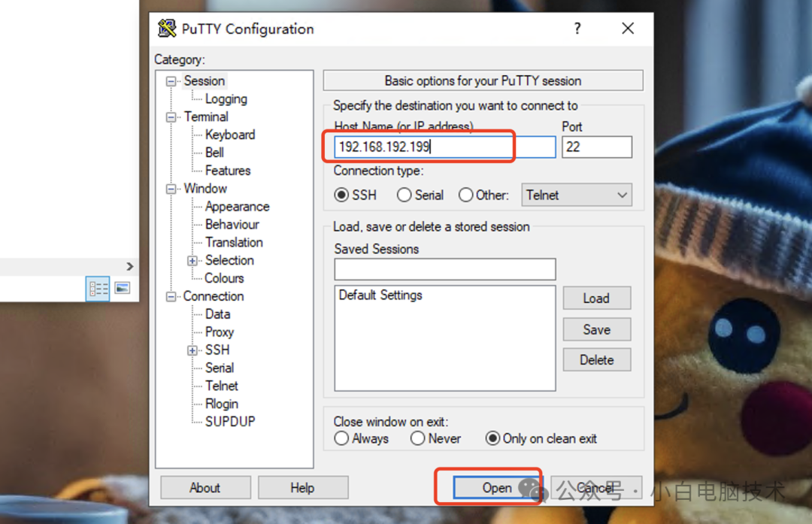Click the Host Name input field

(x=445, y=147)
